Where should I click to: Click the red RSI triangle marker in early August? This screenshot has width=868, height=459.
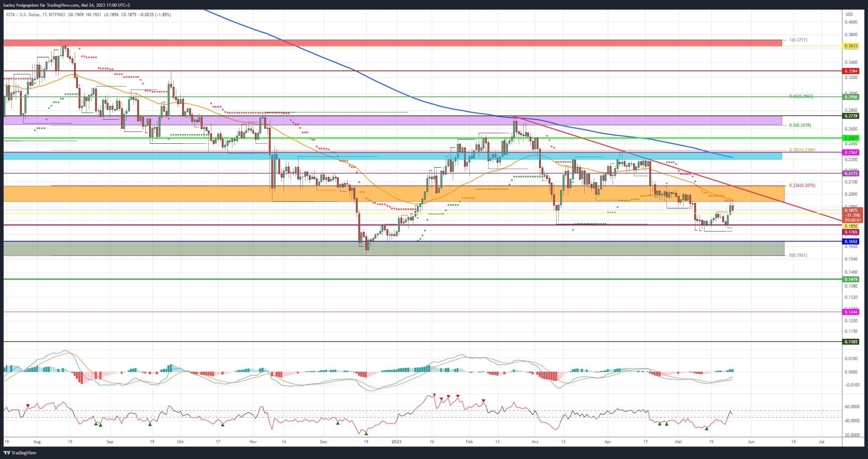pyautogui.click(x=28, y=405)
